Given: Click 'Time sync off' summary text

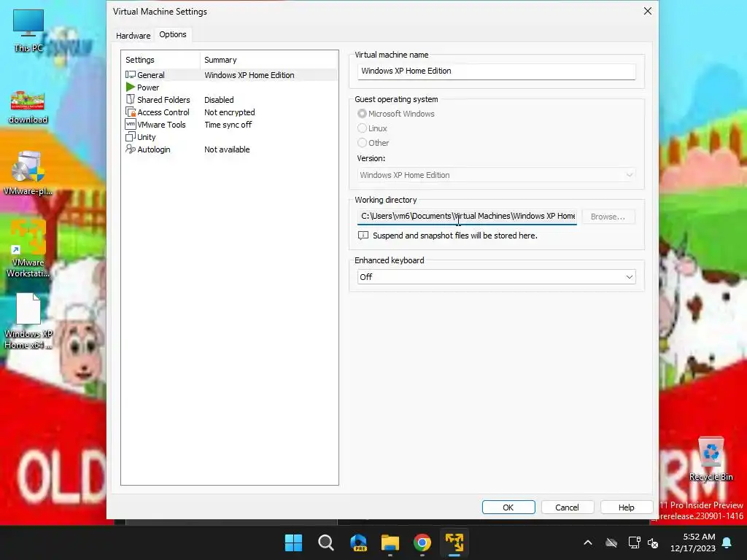Looking at the screenshot, I should pyautogui.click(x=228, y=124).
